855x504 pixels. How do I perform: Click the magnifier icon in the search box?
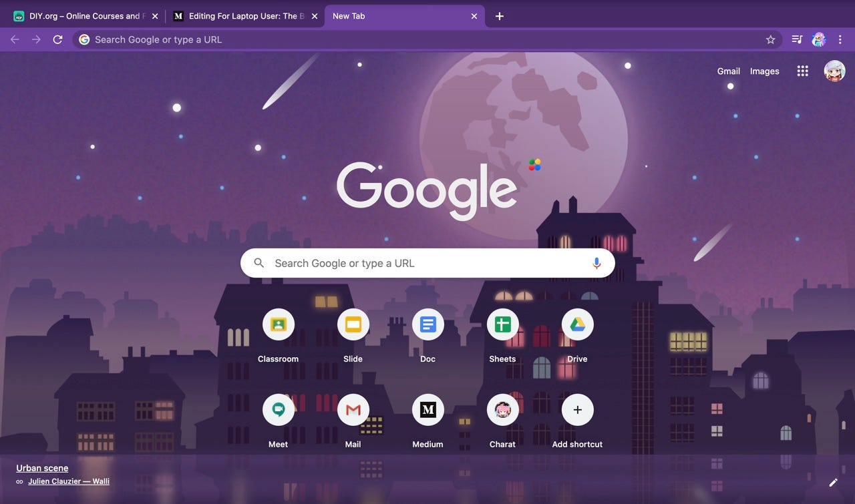[x=259, y=264]
